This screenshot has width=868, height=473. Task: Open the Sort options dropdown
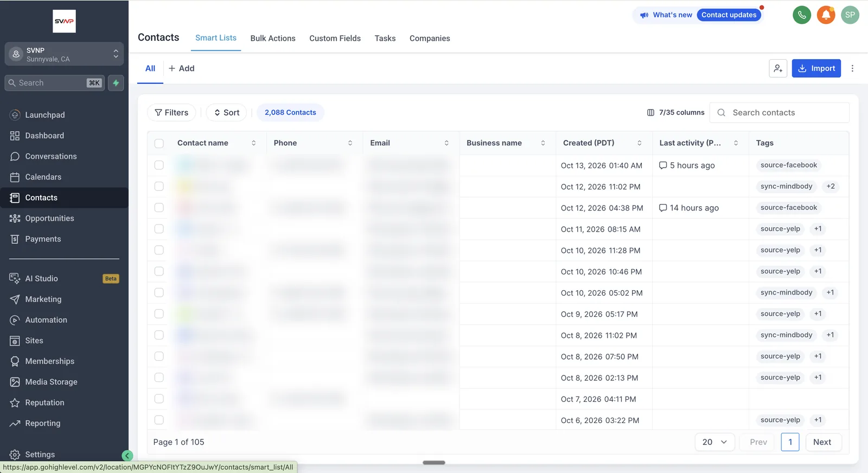pyautogui.click(x=226, y=113)
